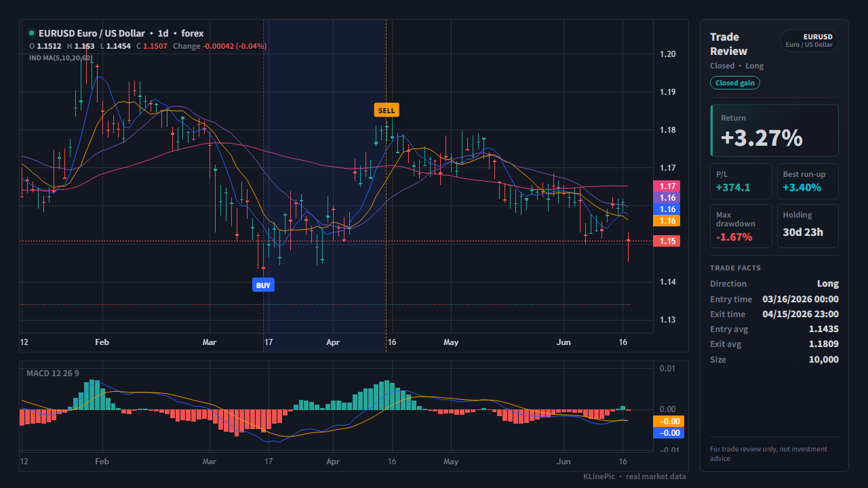Click the Max drawdown -1.67% card
The height and width of the screenshot is (488, 868).
pos(741,226)
